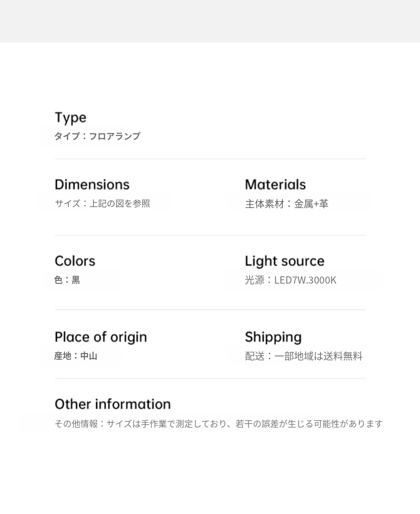The height and width of the screenshot is (514, 420).
Task: Select the その他情報 measurement disclaimer text
Action: click(x=219, y=424)
